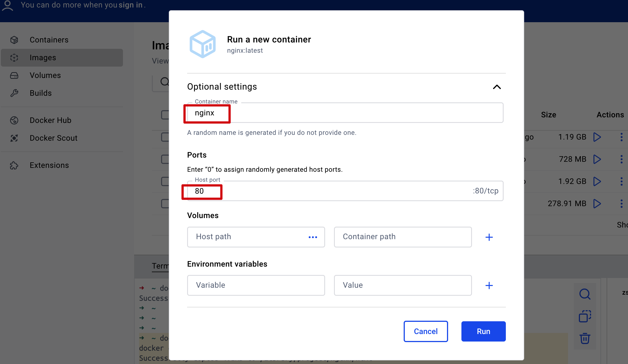This screenshot has width=628, height=364.
Task: Open the Extensions section
Action: 49,165
